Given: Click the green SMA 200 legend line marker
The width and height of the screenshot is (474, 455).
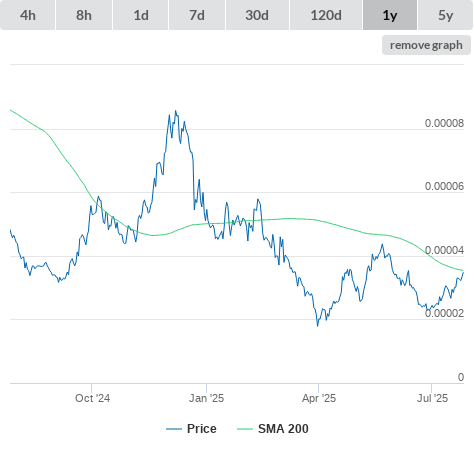Looking at the screenshot, I should tap(245, 429).
